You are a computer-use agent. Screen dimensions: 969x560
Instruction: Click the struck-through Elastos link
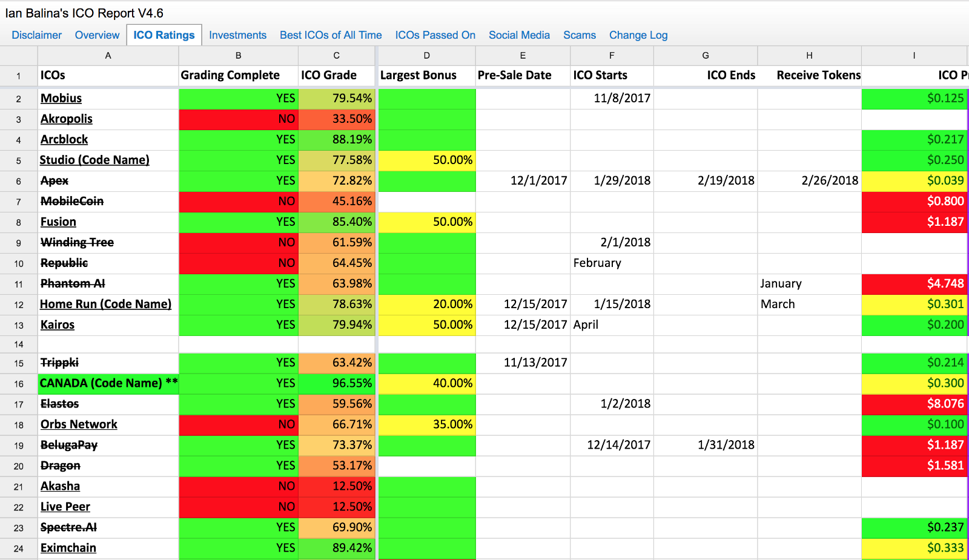[x=60, y=404]
